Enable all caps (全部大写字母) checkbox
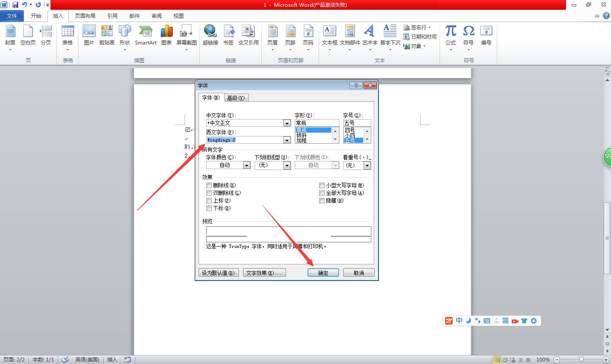Viewport: 611px width, 364px height. coord(322,193)
